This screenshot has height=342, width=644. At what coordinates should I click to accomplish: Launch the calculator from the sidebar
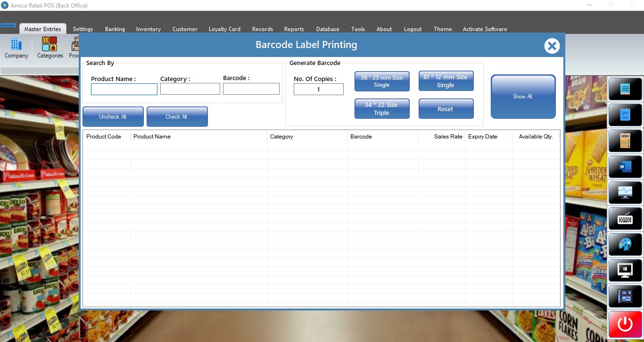625,141
